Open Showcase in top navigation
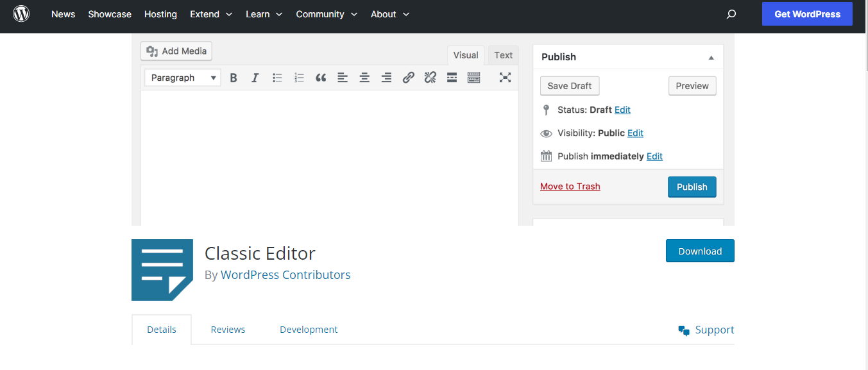 click(110, 14)
